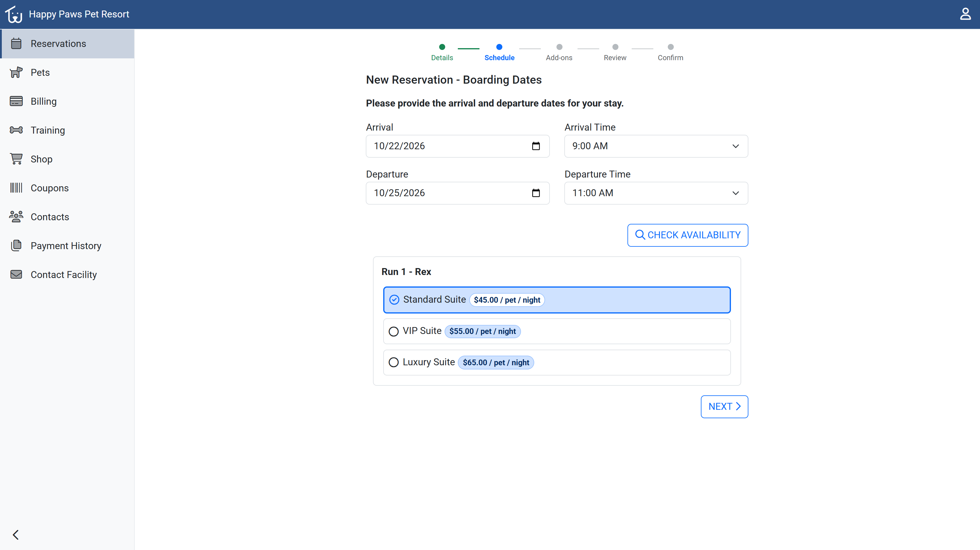980x550 pixels.
Task: Open Pets in the sidebar
Action: [68, 72]
